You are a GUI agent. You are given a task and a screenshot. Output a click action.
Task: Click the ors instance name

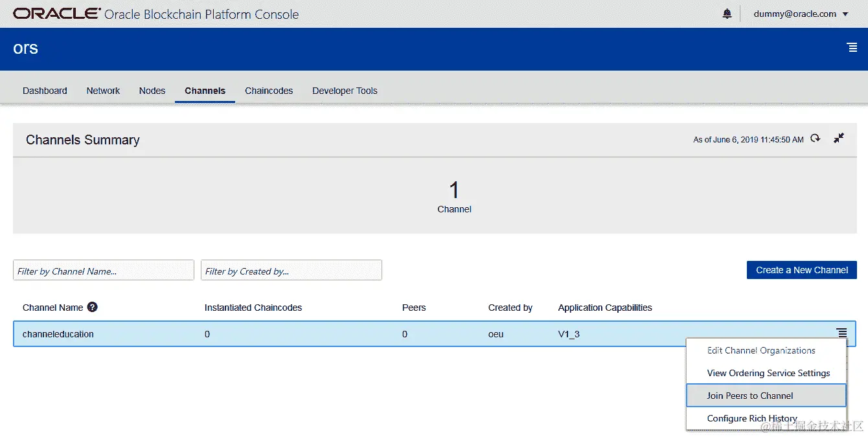tap(26, 49)
